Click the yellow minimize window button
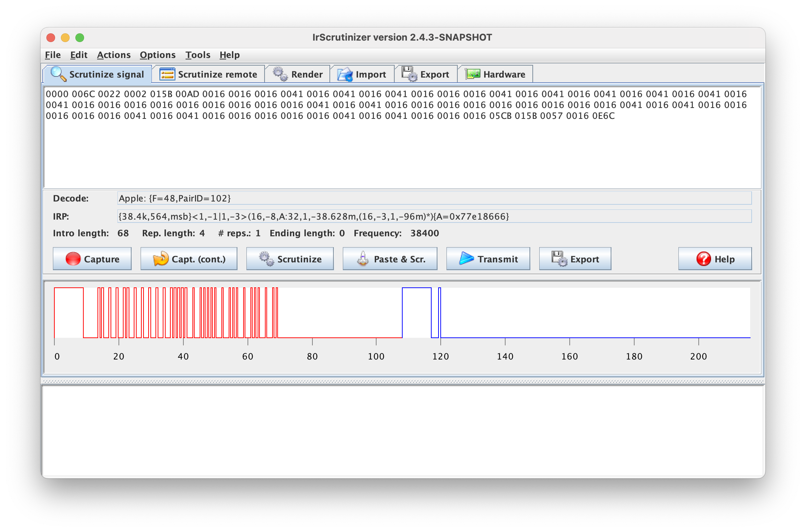The image size is (806, 532). click(65, 38)
